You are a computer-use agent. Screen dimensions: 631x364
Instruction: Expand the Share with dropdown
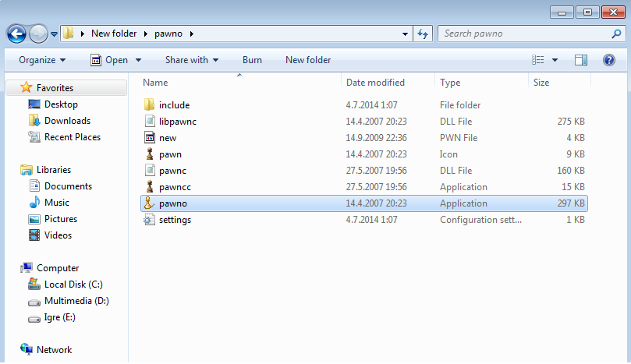click(x=191, y=60)
